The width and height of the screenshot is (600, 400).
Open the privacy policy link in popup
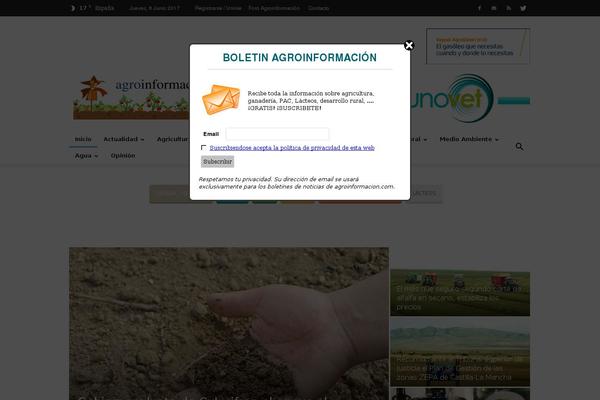(x=292, y=148)
